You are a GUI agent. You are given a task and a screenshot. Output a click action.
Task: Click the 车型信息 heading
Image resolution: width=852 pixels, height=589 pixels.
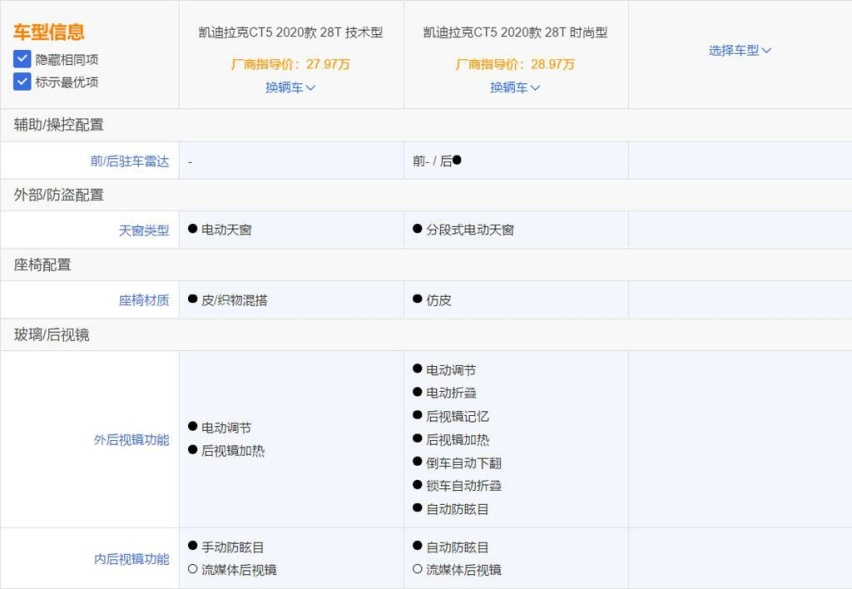click(49, 32)
